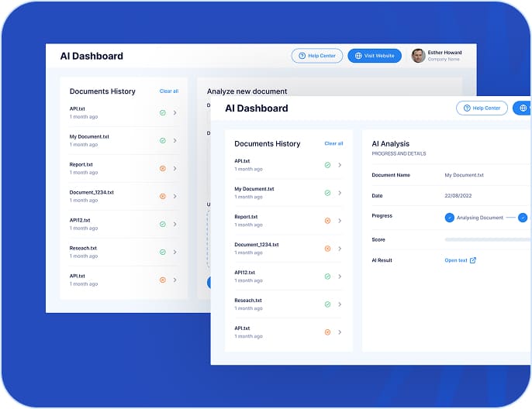
Task: Click the Score progress bar in AI Analysis
Action: coord(488,240)
